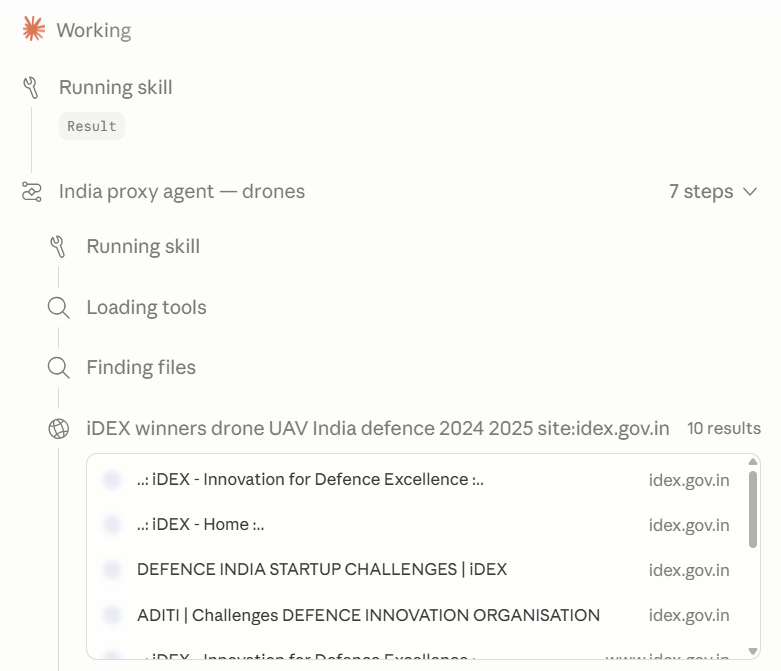The image size is (781, 671).
Task: Open the Result chip under Running skill
Action: (92, 126)
